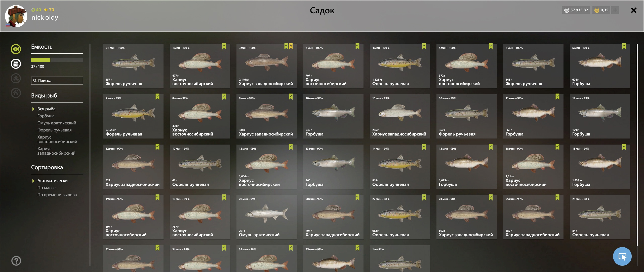The height and width of the screenshot is (272, 644).
Task: Click the plus icon to add gold coins
Action: point(615,10)
